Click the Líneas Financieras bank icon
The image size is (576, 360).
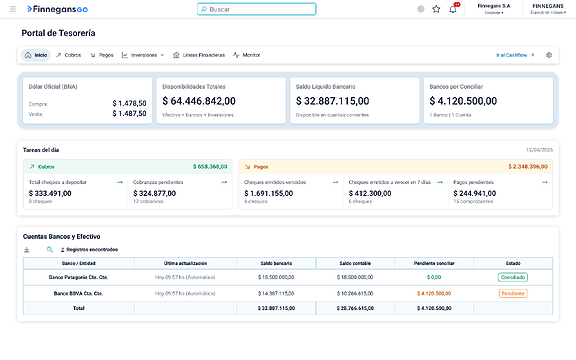[176, 55]
